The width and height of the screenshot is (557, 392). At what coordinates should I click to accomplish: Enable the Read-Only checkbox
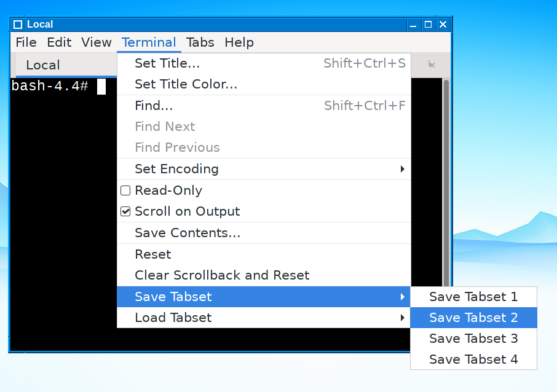(x=125, y=190)
